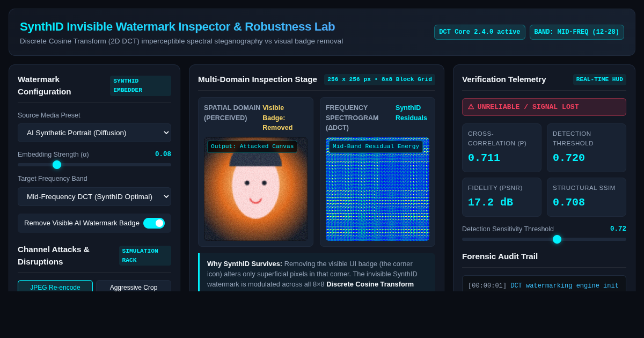Screen dimensions: 644x338
Task: Toggle Remove Visible AI Watermark Badge switch
Action: (154, 223)
